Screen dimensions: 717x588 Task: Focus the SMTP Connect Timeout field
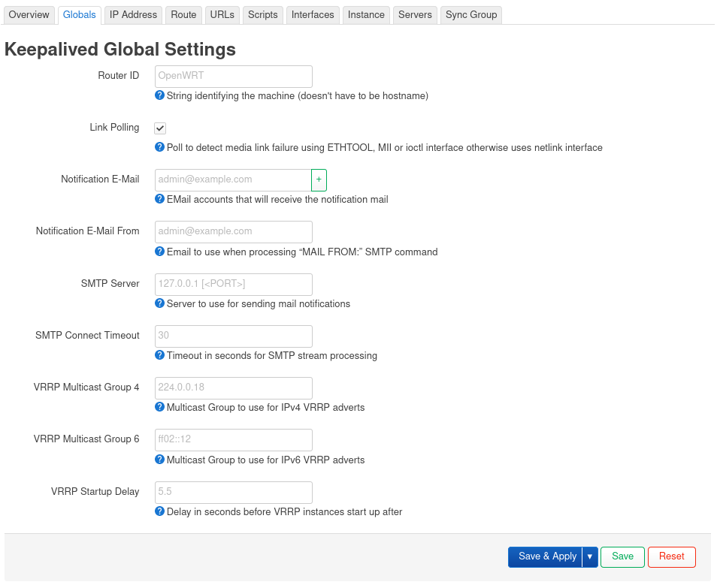pyautogui.click(x=234, y=336)
